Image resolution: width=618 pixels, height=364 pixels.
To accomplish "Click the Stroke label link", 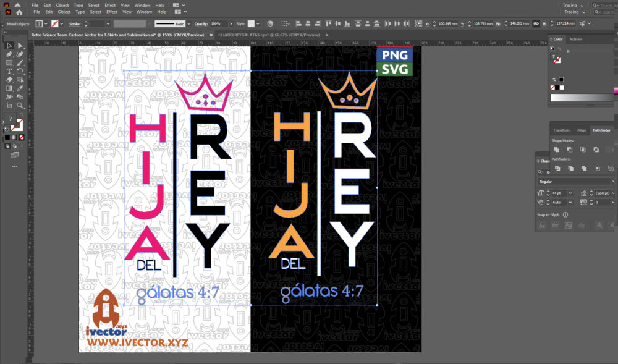I will click(x=75, y=24).
